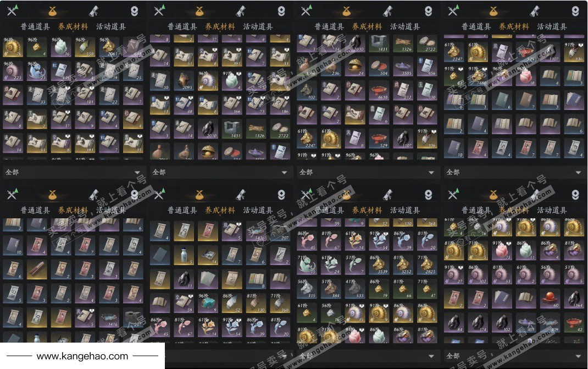
Task: Select the gold ore item with count 3539
Action: (x=379, y=265)
